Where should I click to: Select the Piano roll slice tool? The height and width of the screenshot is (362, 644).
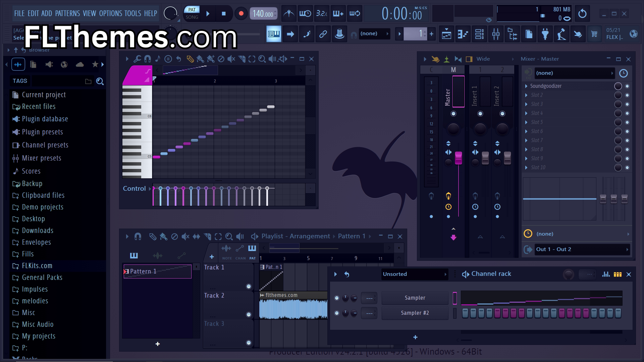pos(241,59)
